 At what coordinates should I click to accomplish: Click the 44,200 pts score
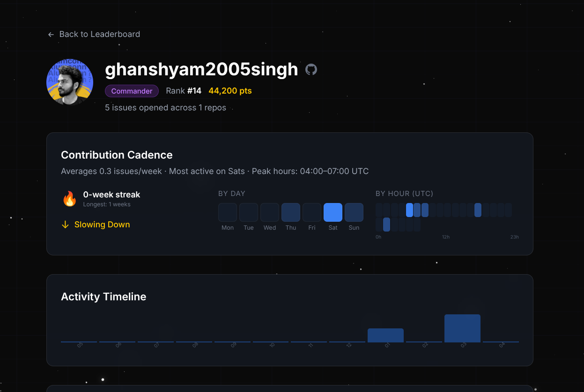point(230,91)
